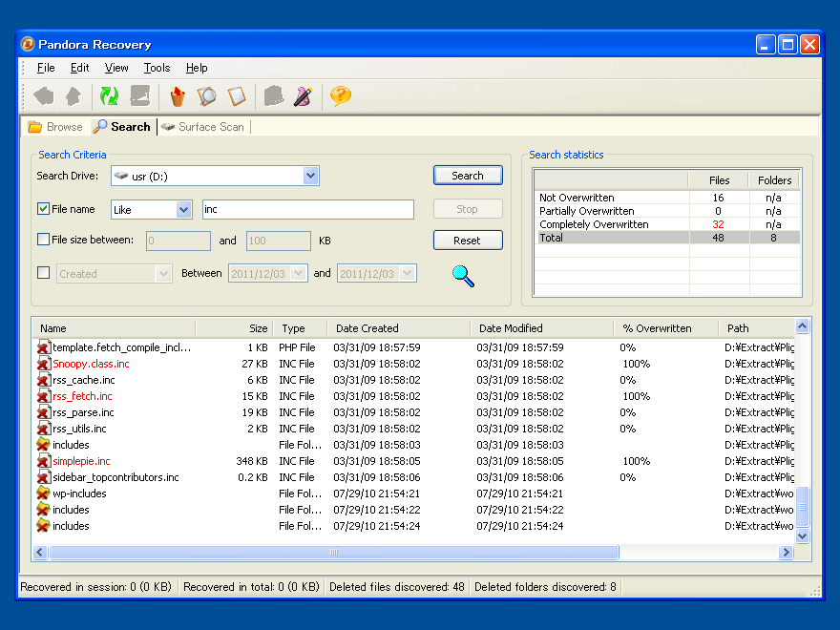Click the Completely Overwritten statistics label
Image resolution: width=840 pixels, height=630 pixels.
click(594, 224)
